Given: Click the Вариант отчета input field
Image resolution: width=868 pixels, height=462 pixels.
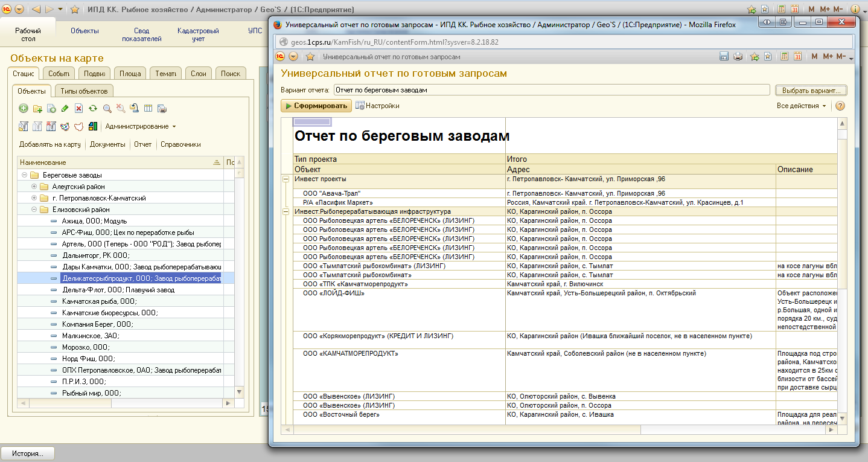Looking at the screenshot, I should click(x=552, y=90).
